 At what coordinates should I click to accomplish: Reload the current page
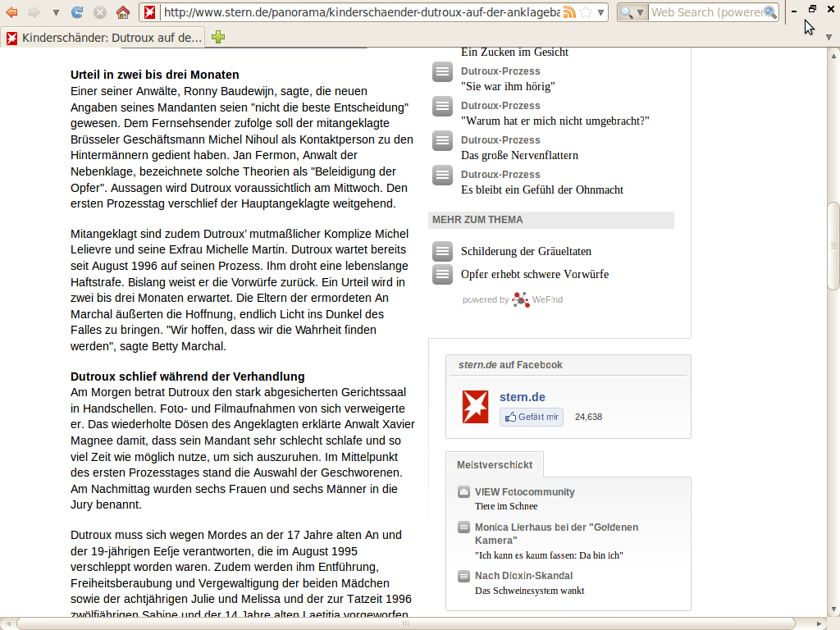[77, 11]
